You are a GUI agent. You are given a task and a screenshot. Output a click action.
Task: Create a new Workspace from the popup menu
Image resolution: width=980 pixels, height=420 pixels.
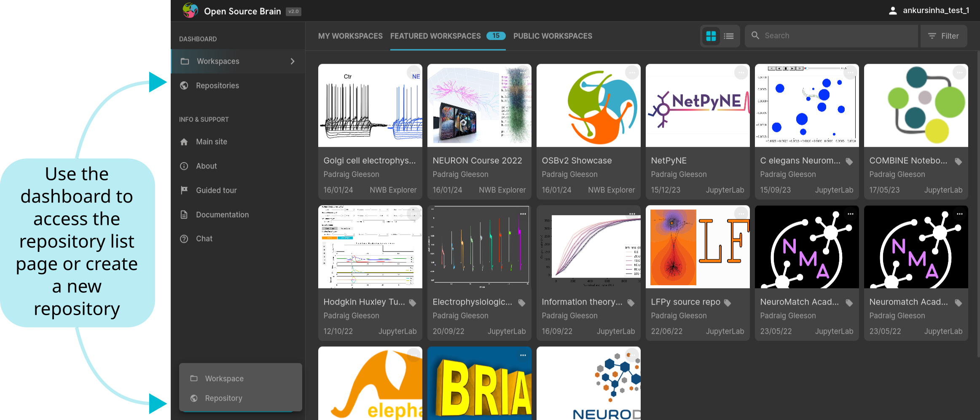click(x=241, y=379)
